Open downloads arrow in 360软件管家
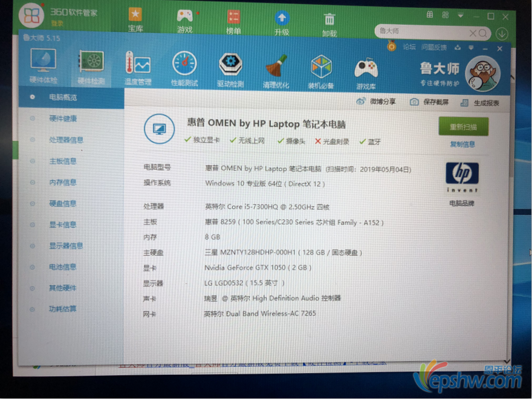Screen dimensions: 532x399 (x=502, y=34)
